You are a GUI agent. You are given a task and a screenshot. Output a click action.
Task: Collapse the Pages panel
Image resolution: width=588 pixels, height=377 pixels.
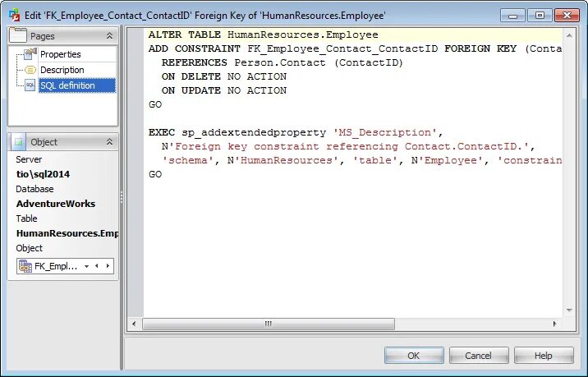tap(109, 35)
